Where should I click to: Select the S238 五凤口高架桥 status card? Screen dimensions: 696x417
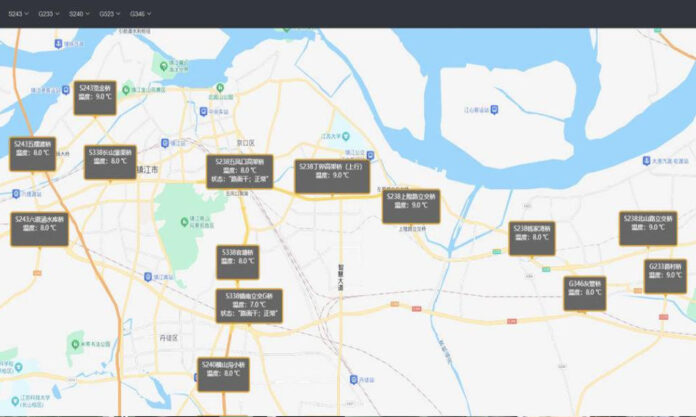[x=240, y=171]
